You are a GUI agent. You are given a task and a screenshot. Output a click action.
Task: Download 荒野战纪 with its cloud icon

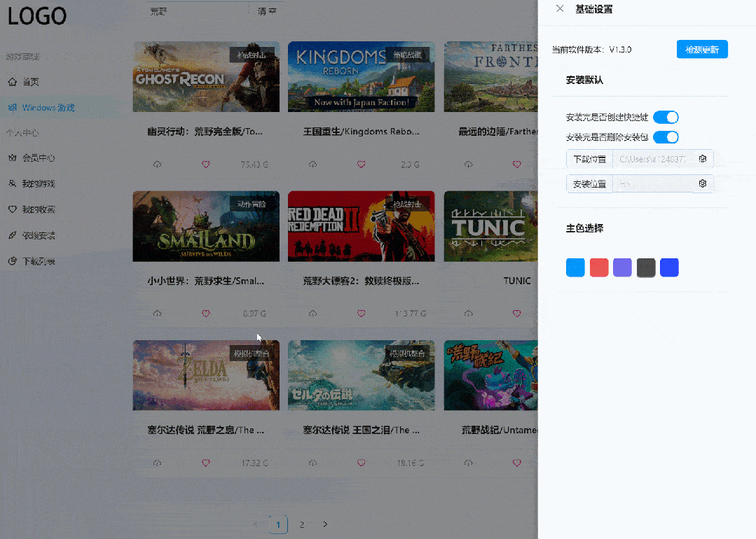(x=468, y=463)
